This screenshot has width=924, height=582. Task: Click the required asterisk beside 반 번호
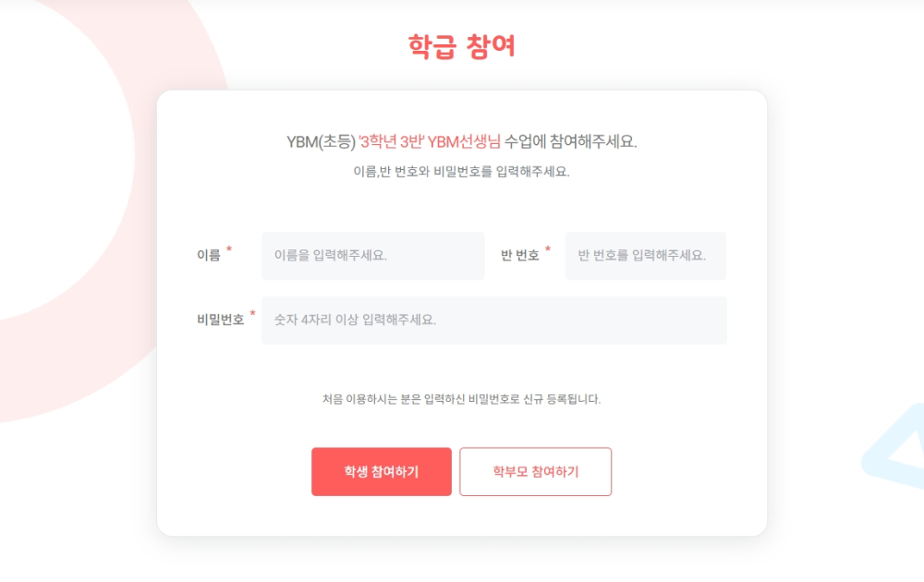pos(548,249)
